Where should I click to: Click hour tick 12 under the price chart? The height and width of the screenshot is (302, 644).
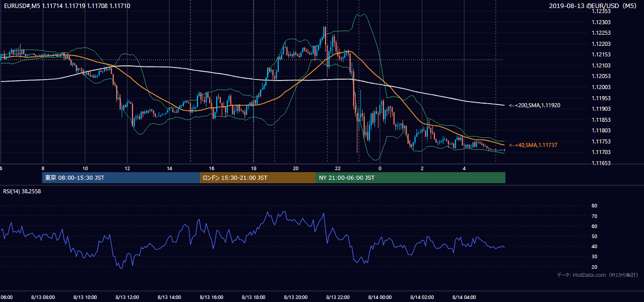127,169
